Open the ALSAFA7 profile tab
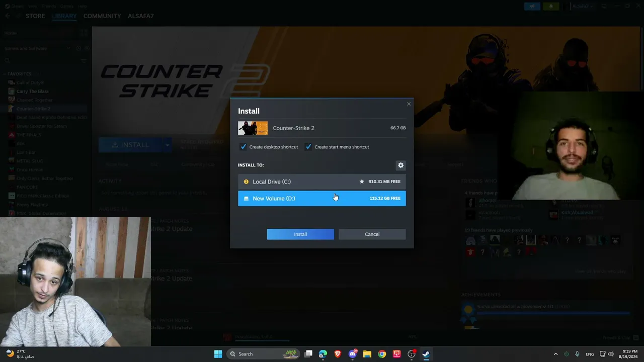Image resolution: width=644 pixels, height=362 pixels. click(140, 16)
